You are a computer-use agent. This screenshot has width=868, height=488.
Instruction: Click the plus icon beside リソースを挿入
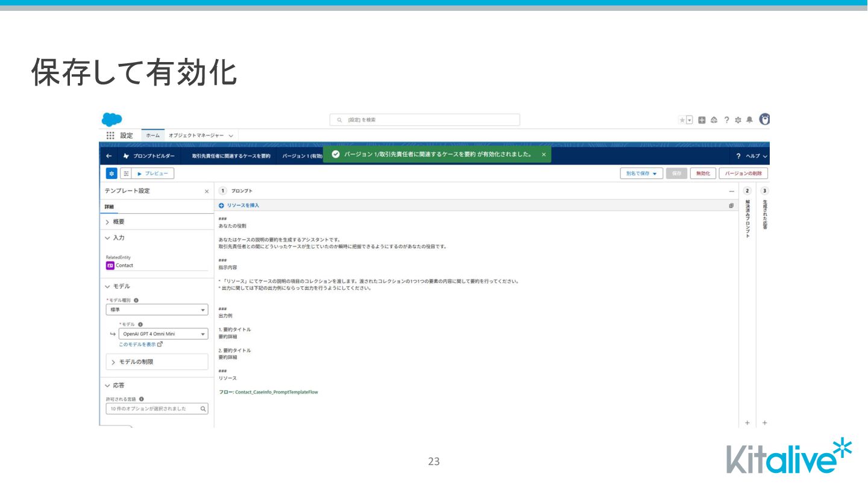[x=221, y=205]
